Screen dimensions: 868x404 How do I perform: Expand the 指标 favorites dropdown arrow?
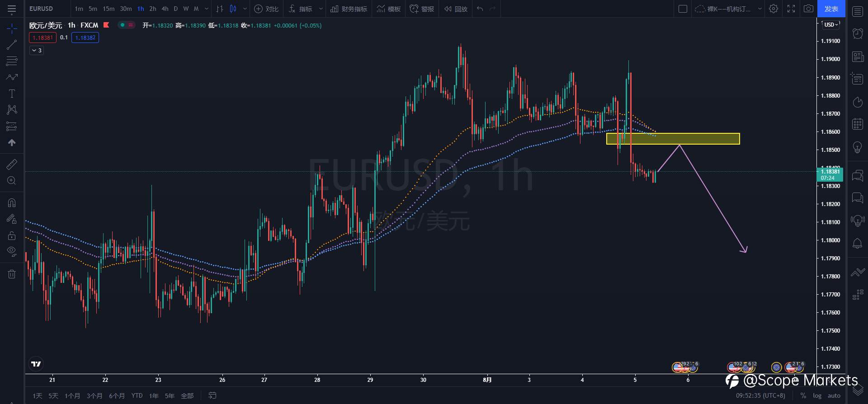coord(321,9)
